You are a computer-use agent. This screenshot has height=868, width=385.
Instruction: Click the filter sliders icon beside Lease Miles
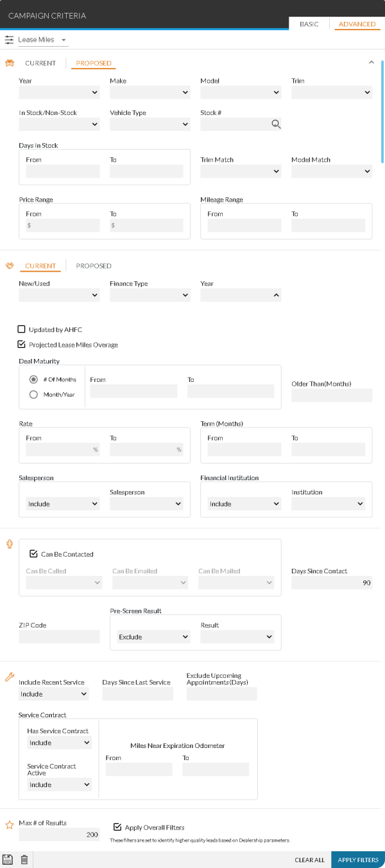9,40
